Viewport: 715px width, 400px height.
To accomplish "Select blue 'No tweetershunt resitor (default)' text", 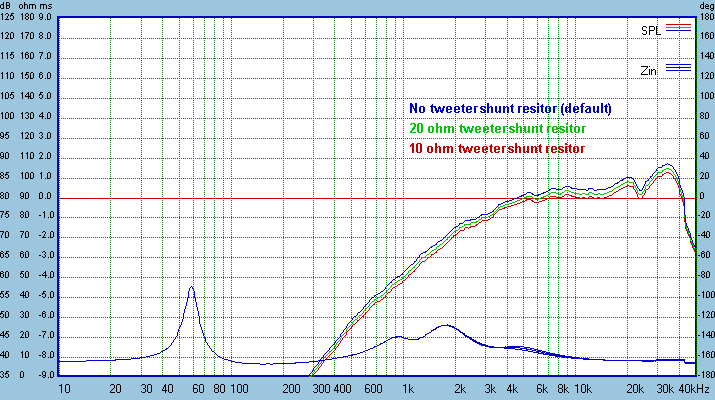I will (x=510, y=108).
